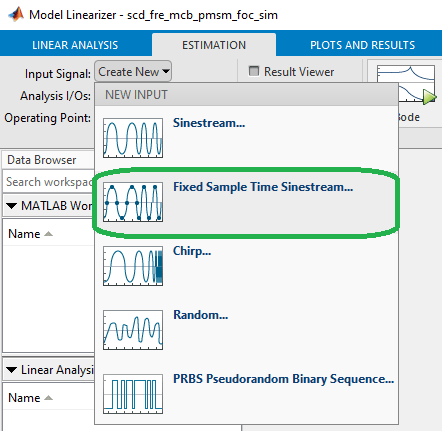Screen dimensions: 442x431
Task: Enable the Result Viewer checkbox
Action: pos(254,71)
